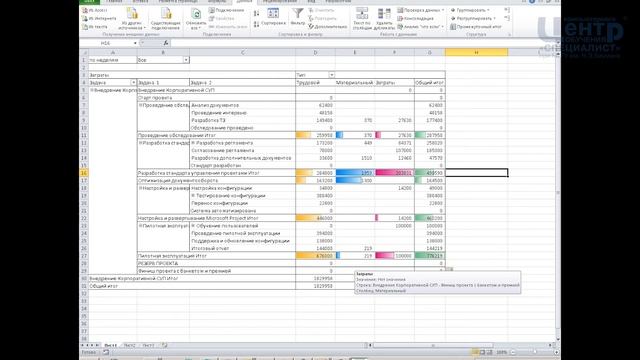Import data from the web (Из Интернета)
This screenshot has height=360, width=640.
click(x=99, y=18)
